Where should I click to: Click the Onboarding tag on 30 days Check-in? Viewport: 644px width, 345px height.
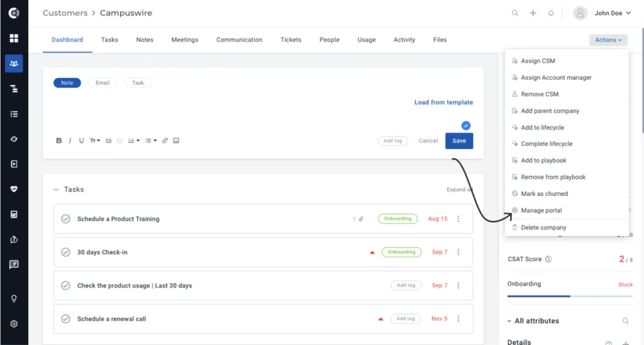click(x=401, y=252)
